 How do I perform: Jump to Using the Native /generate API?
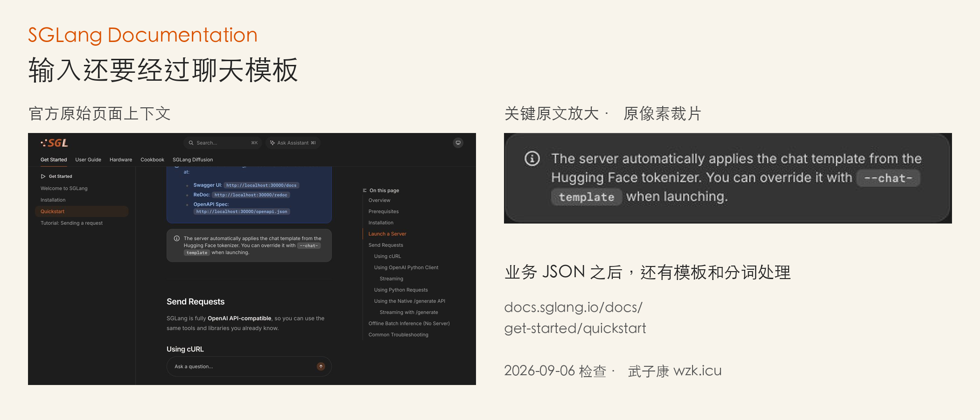(410, 301)
